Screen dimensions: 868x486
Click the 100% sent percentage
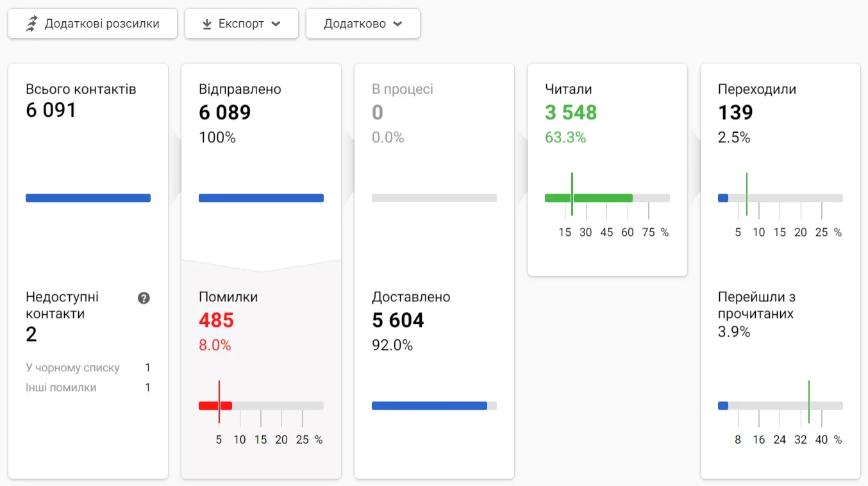pos(217,137)
